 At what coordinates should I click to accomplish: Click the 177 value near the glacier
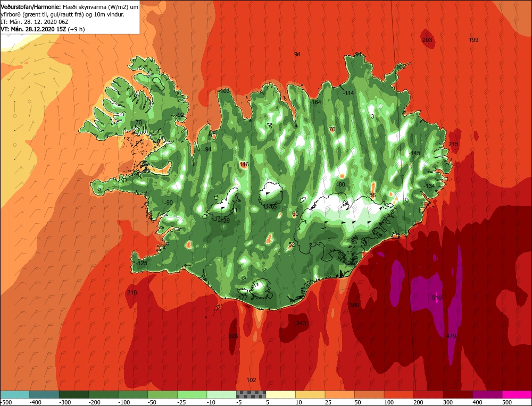243,297
